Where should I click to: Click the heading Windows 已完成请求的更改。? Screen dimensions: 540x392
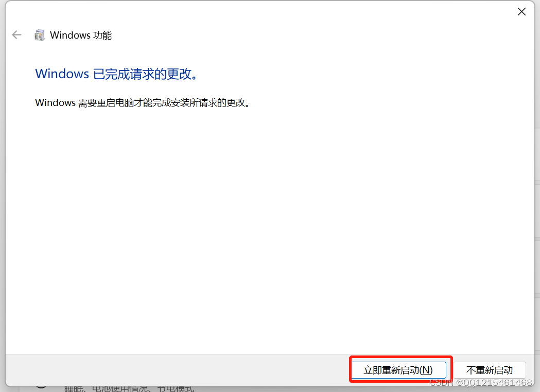click(x=117, y=74)
